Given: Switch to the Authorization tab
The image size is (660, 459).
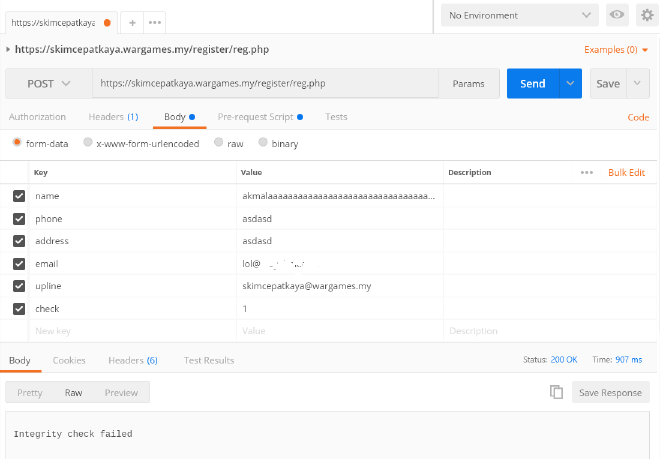Looking at the screenshot, I should [x=37, y=117].
